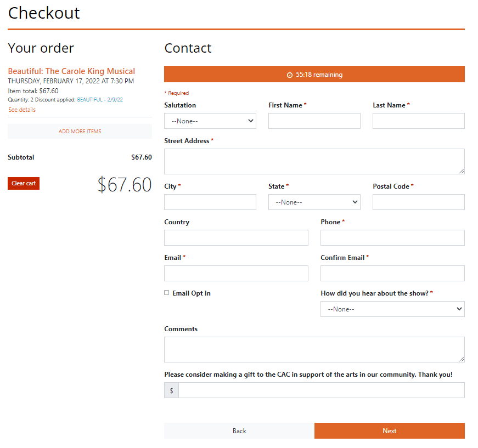Click the Confirm Email field
478x448 pixels.
(x=392, y=274)
